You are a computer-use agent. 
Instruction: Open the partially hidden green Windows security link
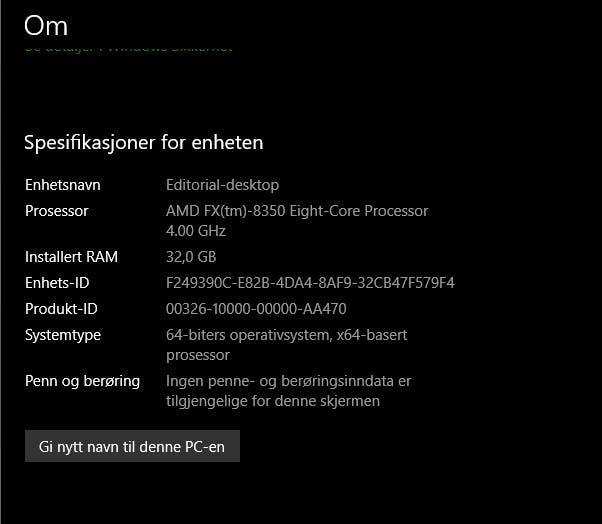click(128, 49)
